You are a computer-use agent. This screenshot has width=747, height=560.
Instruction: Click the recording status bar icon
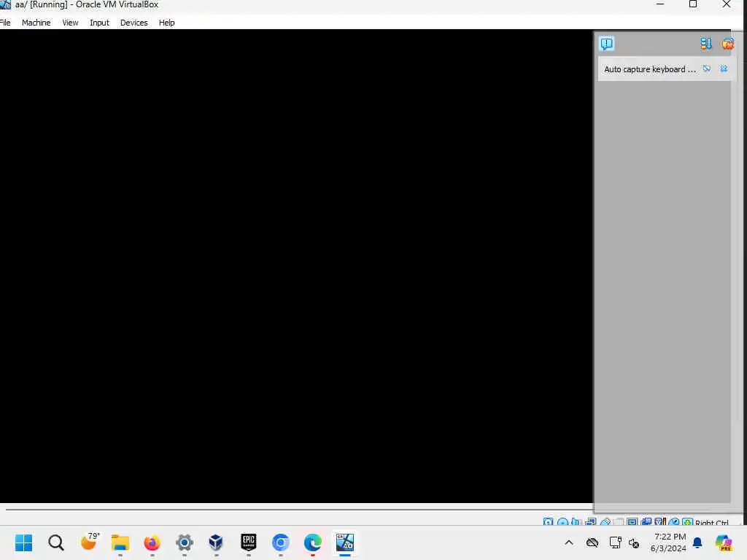pos(646,522)
